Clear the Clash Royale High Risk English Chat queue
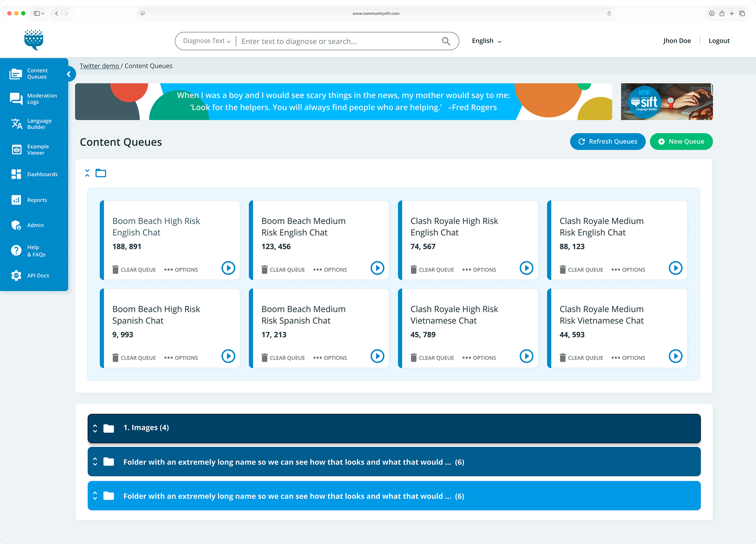Screen dimensions: 756x544 (x=432, y=270)
